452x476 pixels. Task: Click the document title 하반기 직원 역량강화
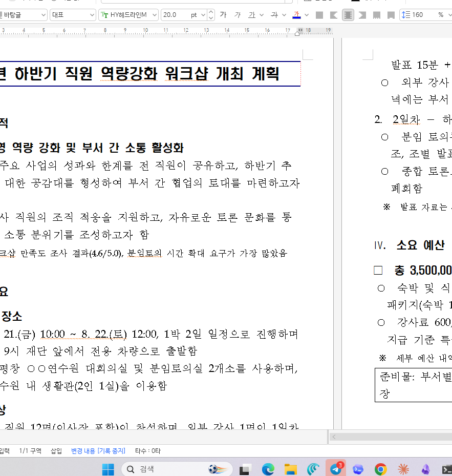[85, 74]
